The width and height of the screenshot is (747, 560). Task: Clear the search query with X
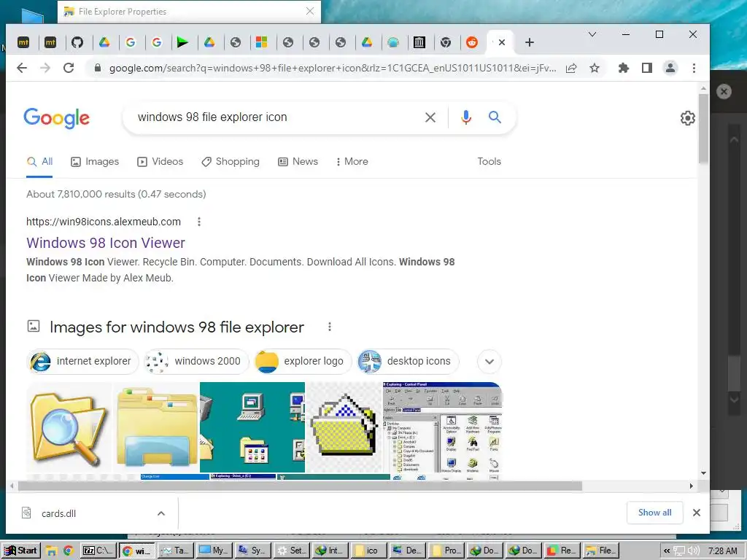pyautogui.click(x=430, y=117)
